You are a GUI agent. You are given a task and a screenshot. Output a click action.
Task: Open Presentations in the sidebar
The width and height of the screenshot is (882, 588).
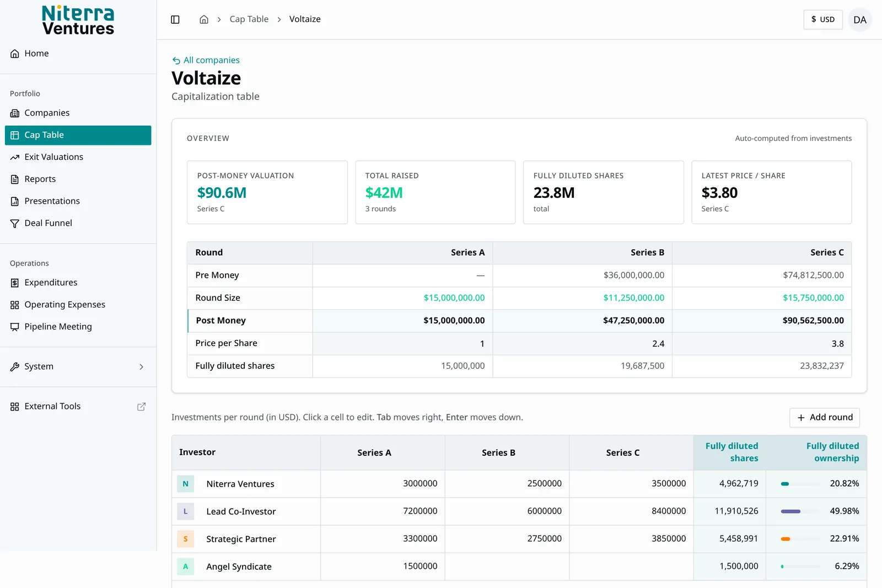tap(78, 201)
